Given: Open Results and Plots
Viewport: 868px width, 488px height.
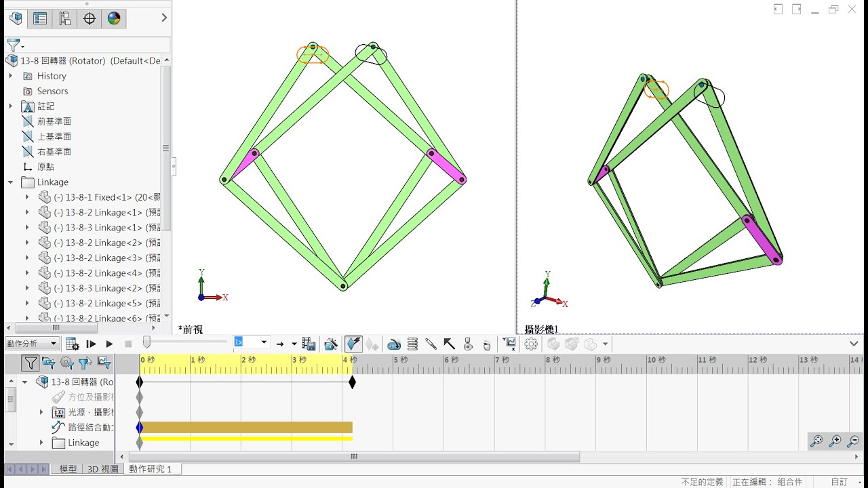Looking at the screenshot, I should pos(510,344).
